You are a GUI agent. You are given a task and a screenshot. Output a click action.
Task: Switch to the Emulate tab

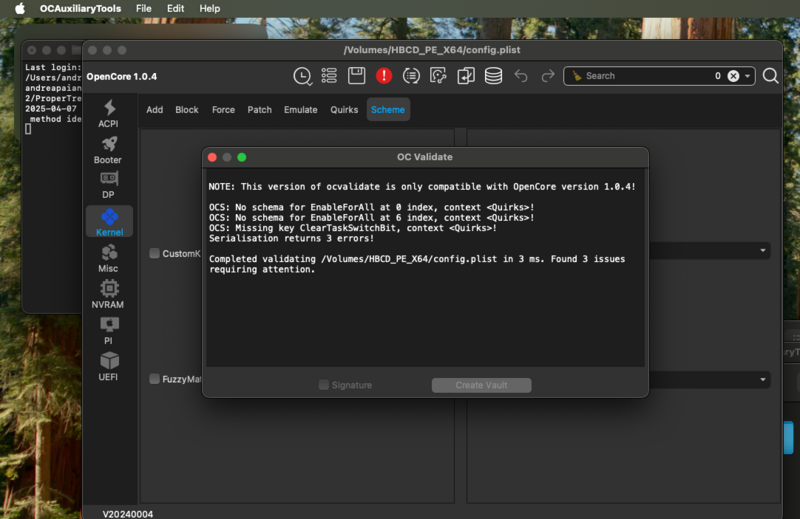301,110
